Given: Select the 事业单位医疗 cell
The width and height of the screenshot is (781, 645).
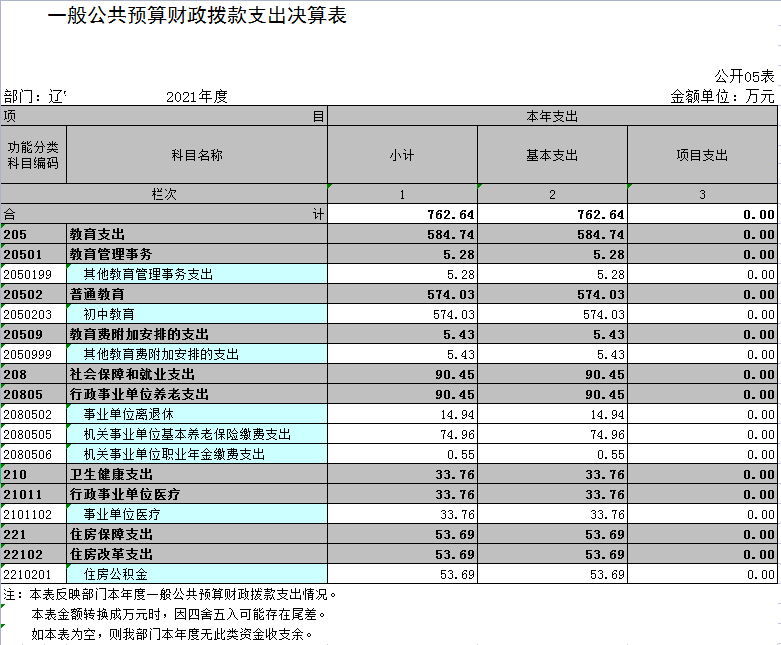Looking at the screenshot, I should pos(197,514).
